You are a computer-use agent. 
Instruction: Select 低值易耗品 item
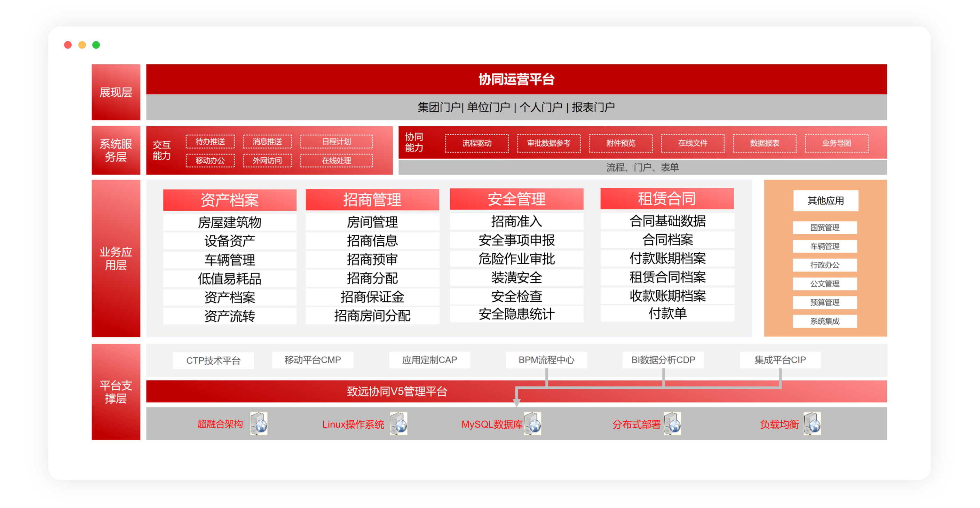[230, 279]
